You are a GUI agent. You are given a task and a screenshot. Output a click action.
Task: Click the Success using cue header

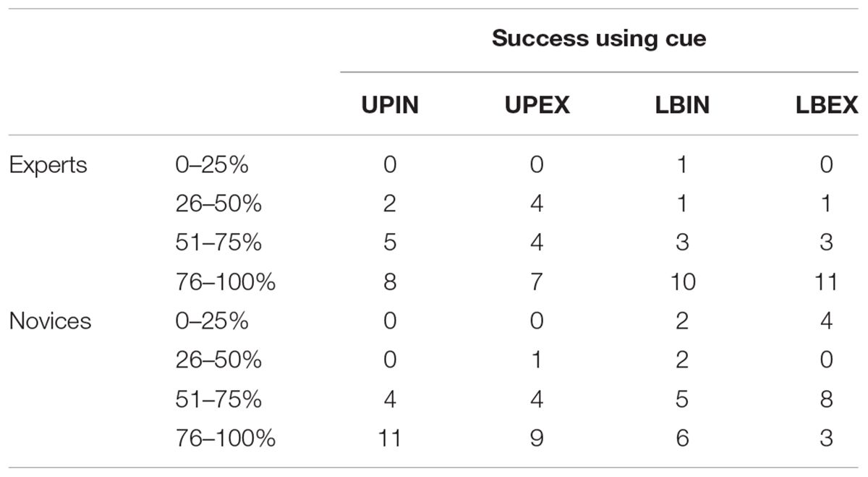coord(599,39)
